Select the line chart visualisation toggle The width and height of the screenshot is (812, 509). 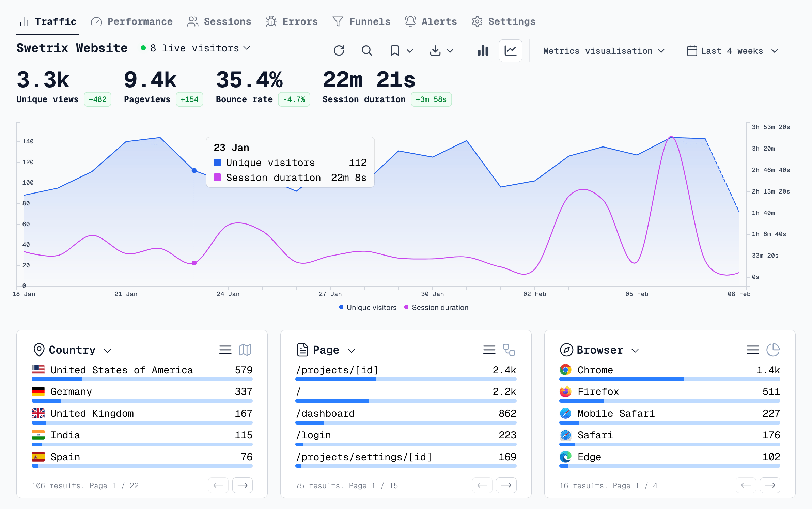pos(510,50)
